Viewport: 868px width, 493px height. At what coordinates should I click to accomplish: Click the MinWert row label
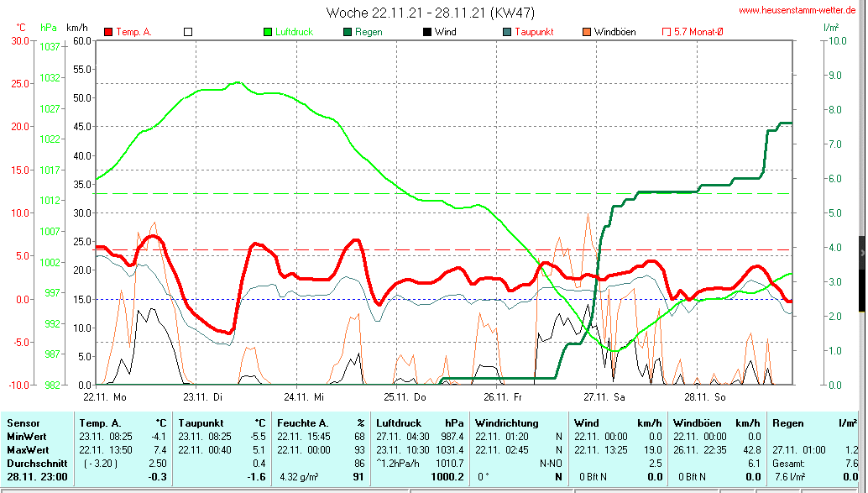tap(27, 437)
